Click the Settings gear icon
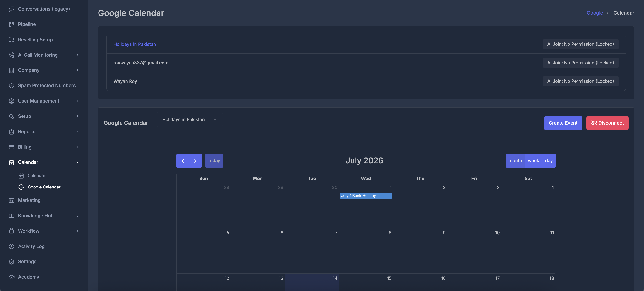This screenshot has height=291, width=644. coord(11,262)
